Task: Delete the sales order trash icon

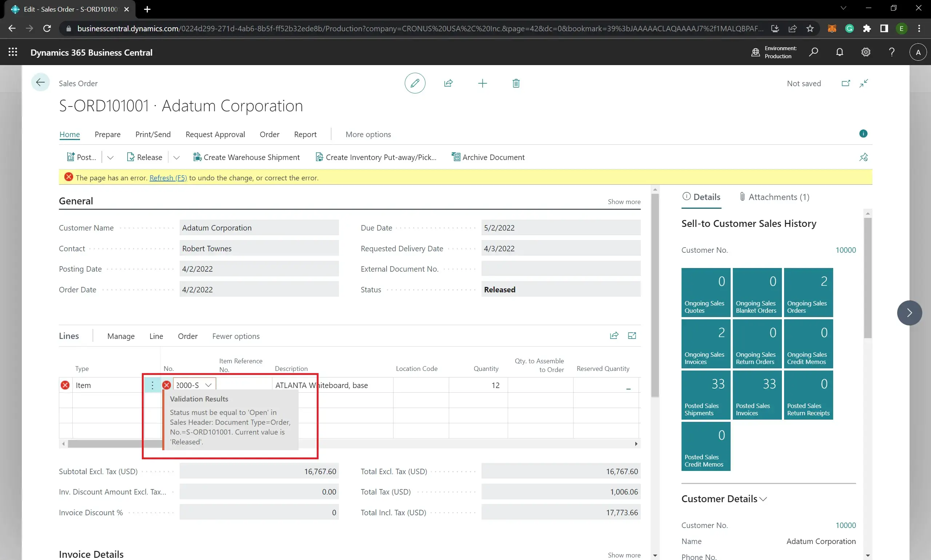Action: coord(516,83)
